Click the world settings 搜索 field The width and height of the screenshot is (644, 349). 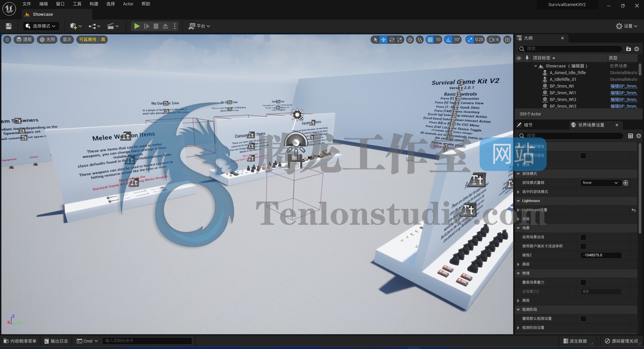pyautogui.click(x=571, y=136)
